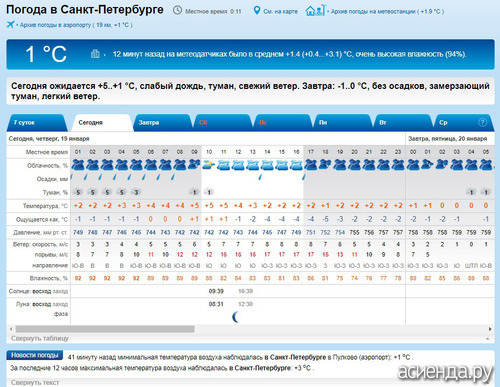Click the weather station house icon
Viewport: 500px width, 387px height.
pyautogui.click(x=315, y=10)
